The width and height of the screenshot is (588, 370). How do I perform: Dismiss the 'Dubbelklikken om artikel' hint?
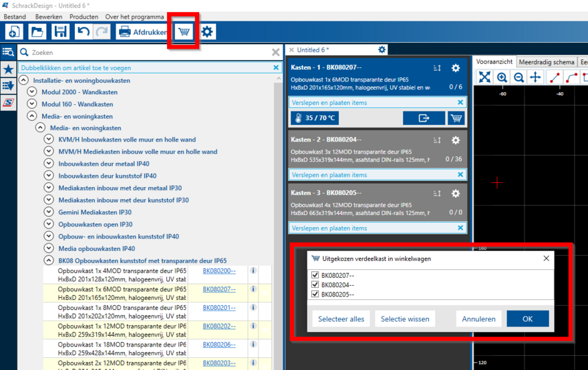pyautogui.click(x=276, y=67)
